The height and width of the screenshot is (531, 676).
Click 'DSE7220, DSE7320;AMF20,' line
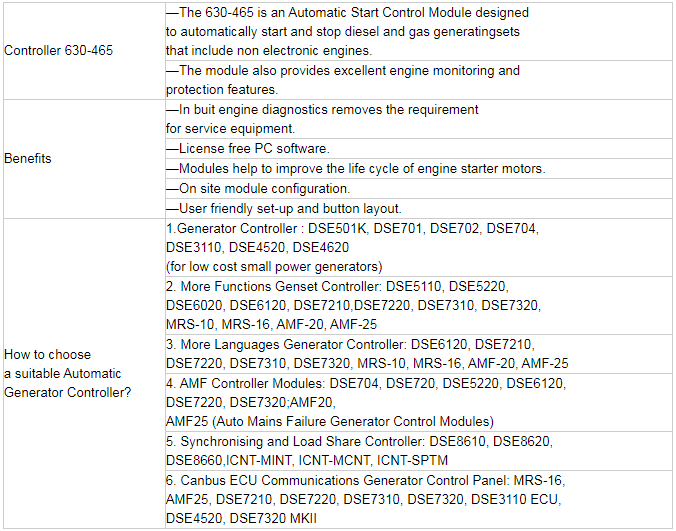[x=251, y=403]
